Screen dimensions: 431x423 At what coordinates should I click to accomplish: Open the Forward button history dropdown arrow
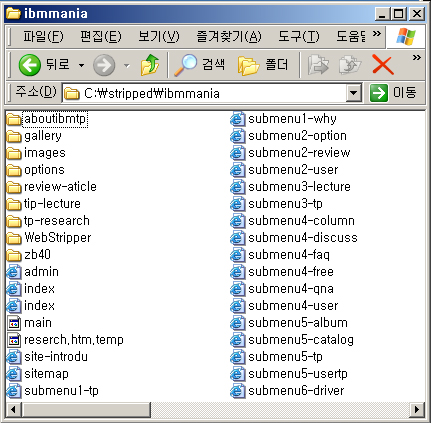[x=127, y=65]
